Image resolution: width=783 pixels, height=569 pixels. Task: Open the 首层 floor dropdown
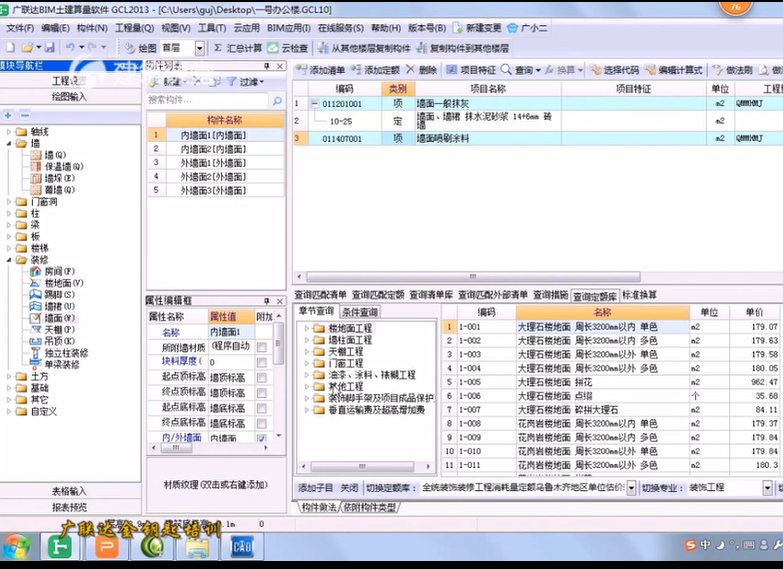[x=199, y=48]
